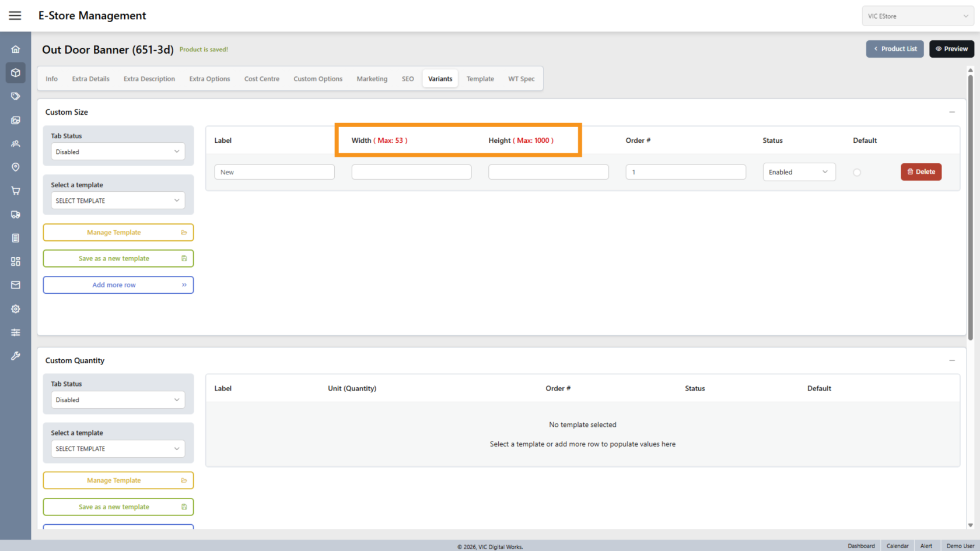Screen dimensions: 980x551
Task: Open the Custom Size Tab Status dropdown
Action: [x=118, y=152]
